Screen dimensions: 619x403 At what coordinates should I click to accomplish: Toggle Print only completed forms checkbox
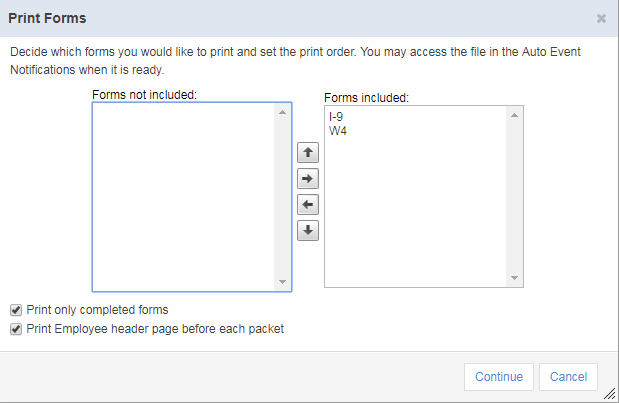coord(16,310)
